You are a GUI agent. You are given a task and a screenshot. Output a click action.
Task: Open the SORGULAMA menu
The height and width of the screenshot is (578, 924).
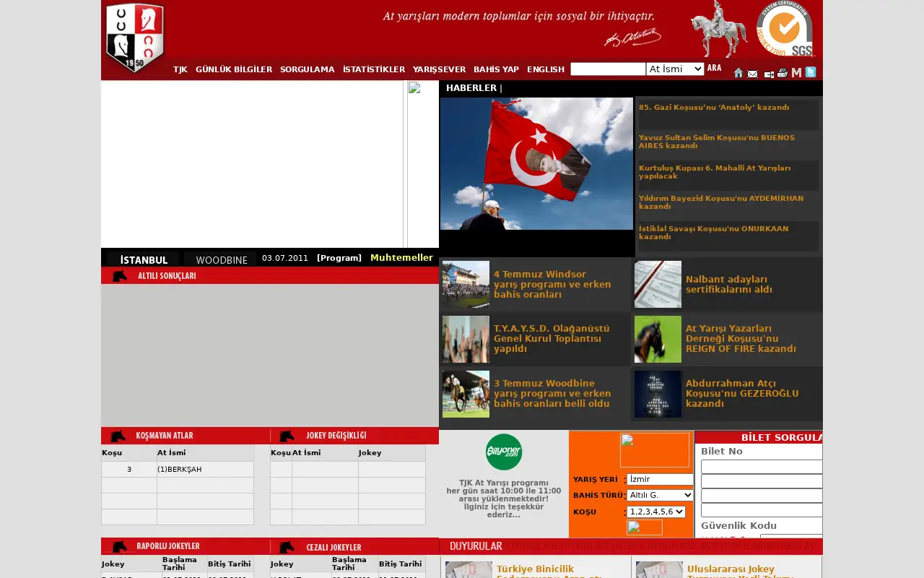pyautogui.click(x=308, y=70)
